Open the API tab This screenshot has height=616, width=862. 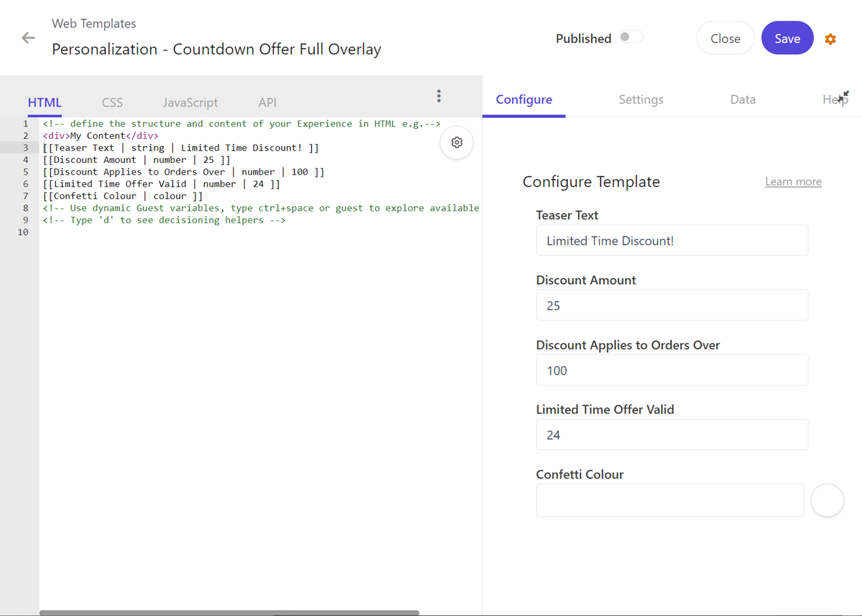point(267,102)
